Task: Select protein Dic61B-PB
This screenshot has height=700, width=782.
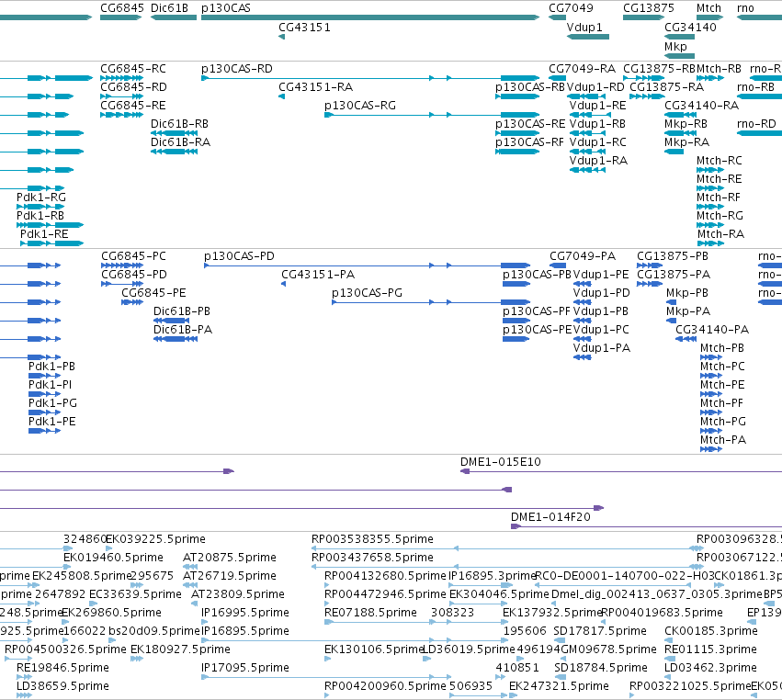Action: click(x=171, y=321)
